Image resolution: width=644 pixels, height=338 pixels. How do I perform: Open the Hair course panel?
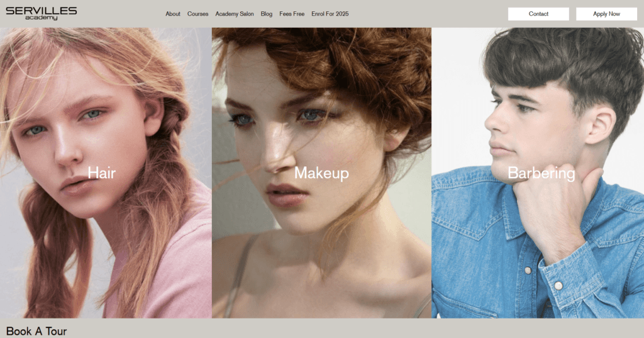point(106,172)
